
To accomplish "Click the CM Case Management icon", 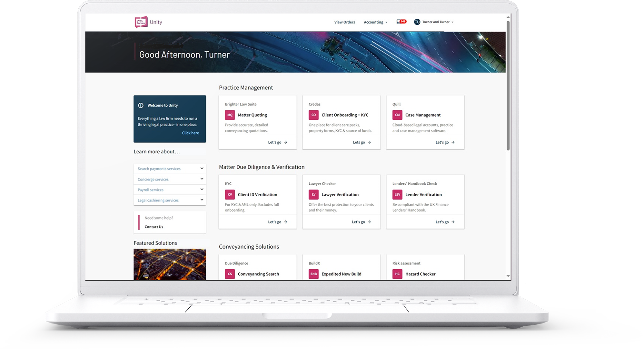I will 397,115.
